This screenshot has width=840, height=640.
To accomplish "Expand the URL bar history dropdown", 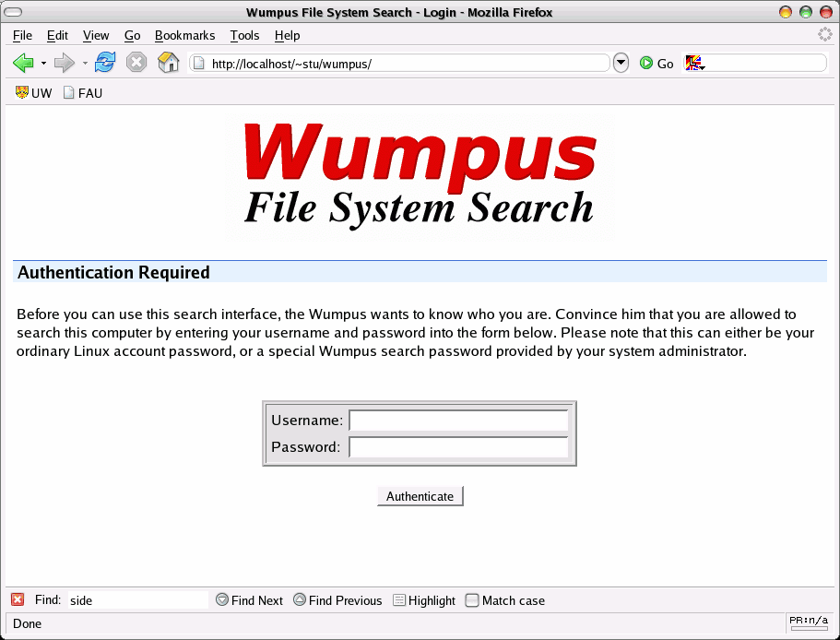I will 621,64.
